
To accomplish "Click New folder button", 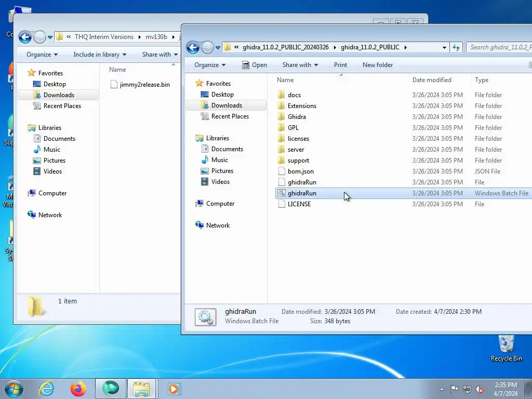I will (378, 65).
